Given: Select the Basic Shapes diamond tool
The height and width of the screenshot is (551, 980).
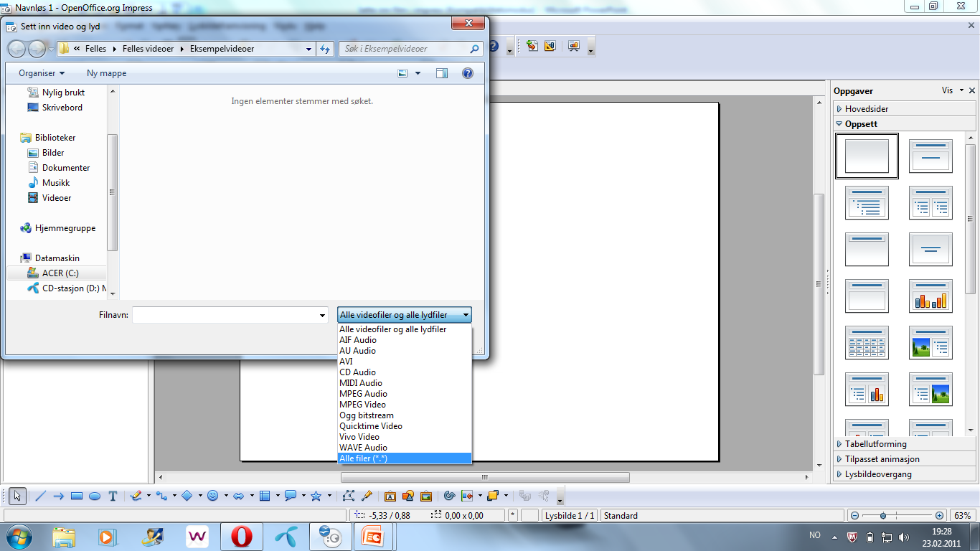Looking at the screenshot, I should [x=187, y=496].
